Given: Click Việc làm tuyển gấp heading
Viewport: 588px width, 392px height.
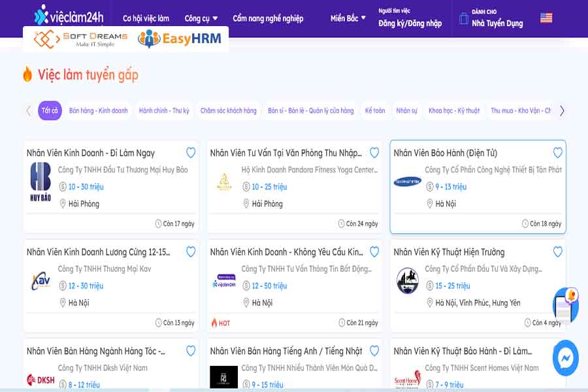Looking at the screenshot, I should pyautogui.click(x=88, y=74).
